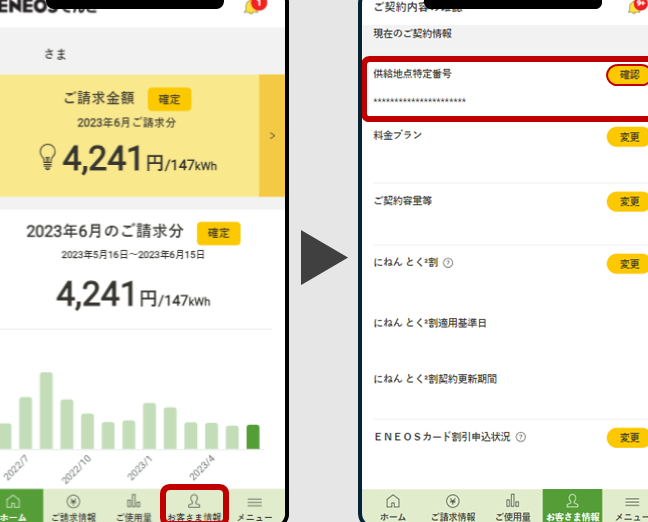
Task: Tap the dark green latest-month usage bar
Action: 253,437
